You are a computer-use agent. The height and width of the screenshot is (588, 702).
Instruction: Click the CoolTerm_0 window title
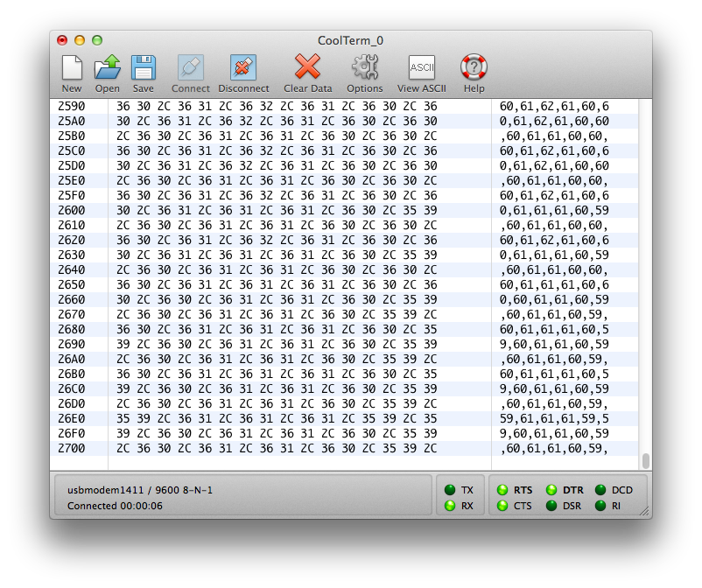click(350, 40)
